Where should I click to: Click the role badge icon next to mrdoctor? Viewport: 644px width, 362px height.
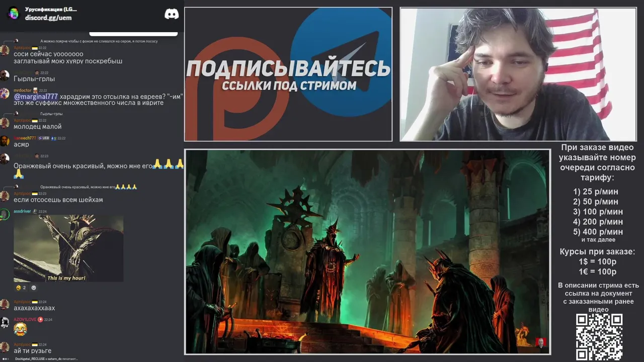point(35,90)
